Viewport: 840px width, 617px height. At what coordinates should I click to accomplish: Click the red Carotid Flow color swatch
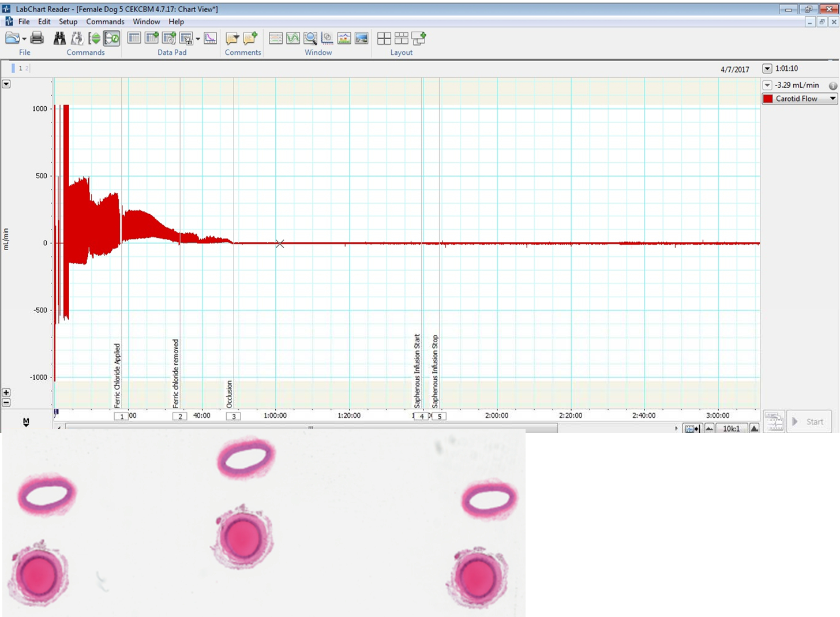[768, 99]
